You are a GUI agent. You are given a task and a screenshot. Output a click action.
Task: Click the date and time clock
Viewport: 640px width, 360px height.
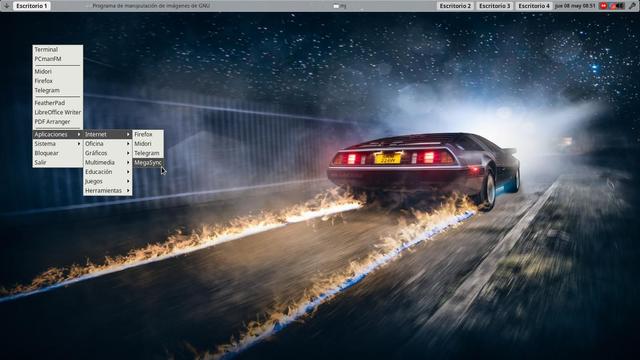(575, 6)
